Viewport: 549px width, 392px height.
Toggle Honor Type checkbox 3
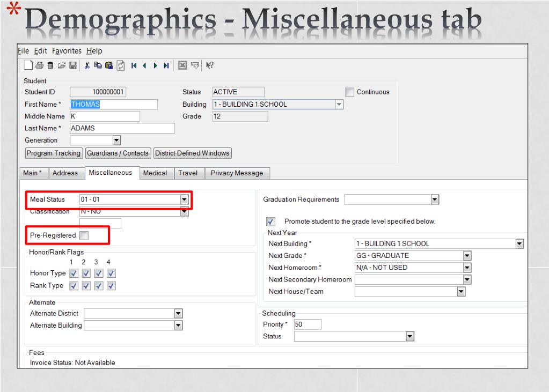click(99, 273)
